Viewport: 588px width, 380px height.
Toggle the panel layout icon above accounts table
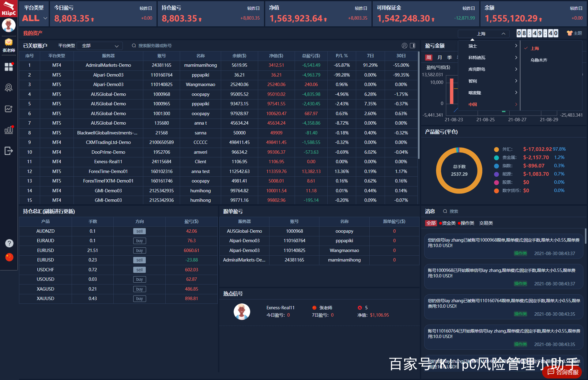(x=413, y=46)
